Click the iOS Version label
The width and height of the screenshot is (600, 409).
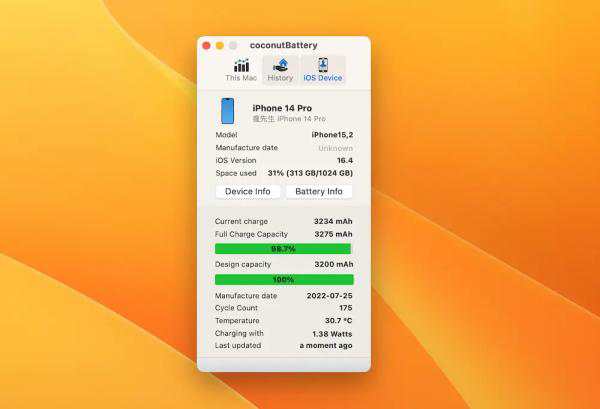[236, 160]
